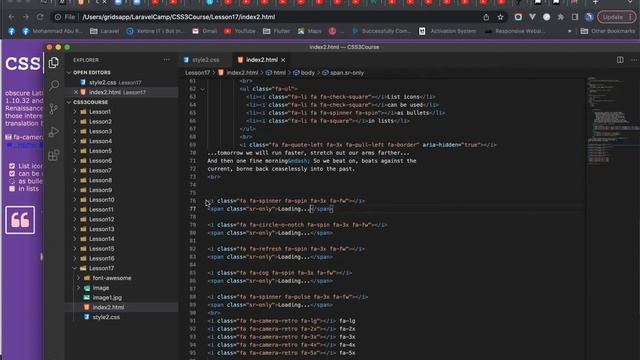The width and height of the screenshot is (640, 360).
Task: Reload the browser page
Action: (x=40, y=17)
